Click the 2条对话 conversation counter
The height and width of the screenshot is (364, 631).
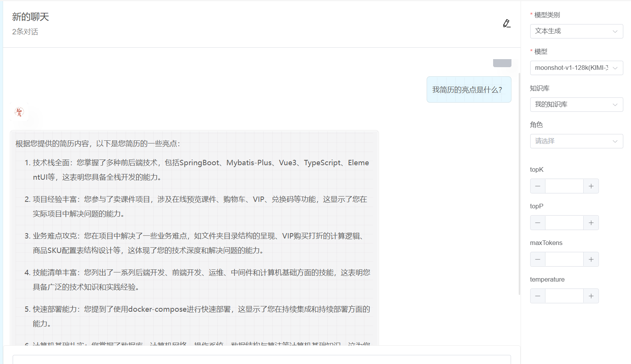(25, 32)
